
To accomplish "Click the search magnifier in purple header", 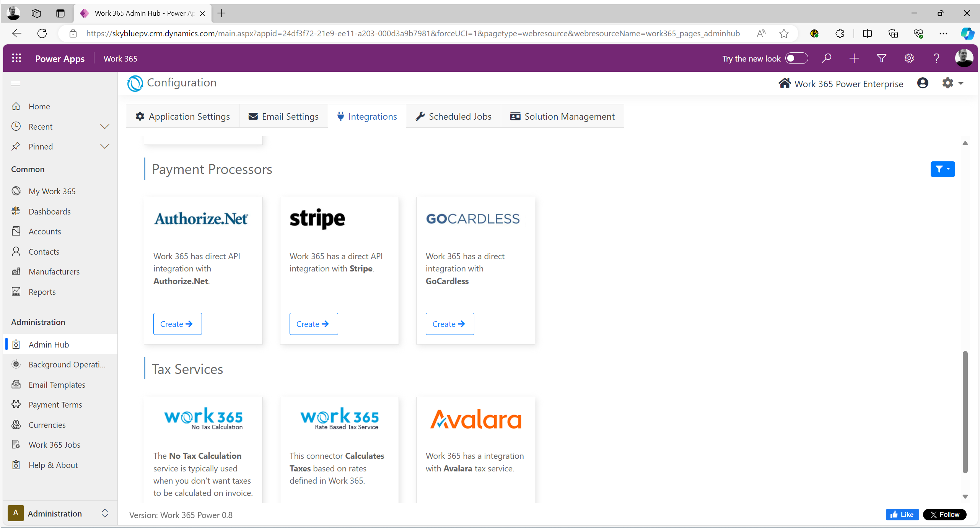I will point(827,58).
